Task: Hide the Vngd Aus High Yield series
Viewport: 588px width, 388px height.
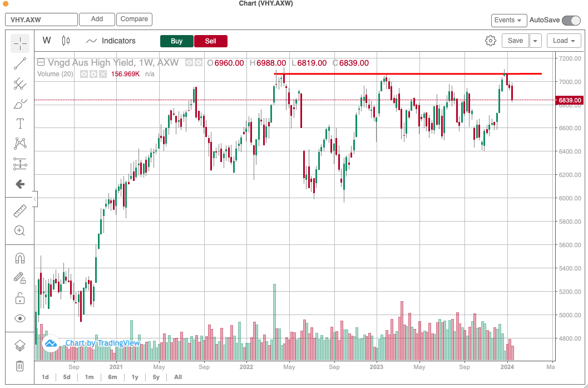Action: click(189, 63)
